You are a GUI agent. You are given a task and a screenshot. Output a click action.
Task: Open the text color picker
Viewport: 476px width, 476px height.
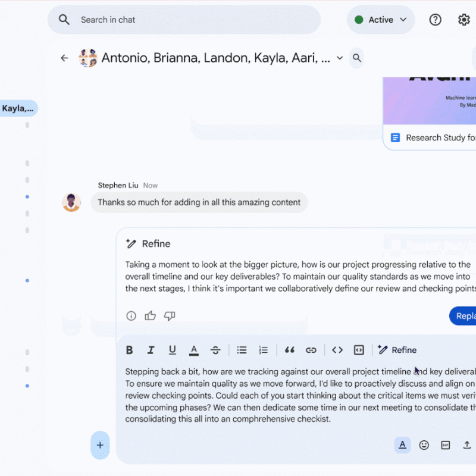click(193, 350)
